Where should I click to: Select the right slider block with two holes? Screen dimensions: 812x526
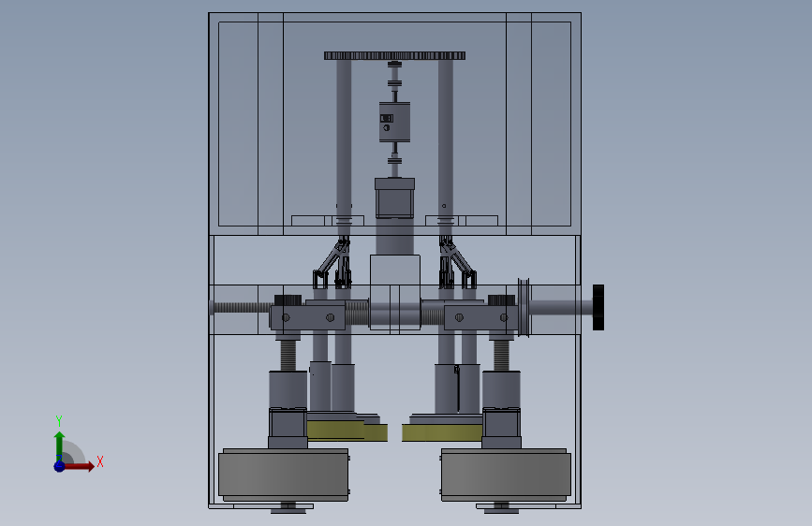click(x=481, y=317)
